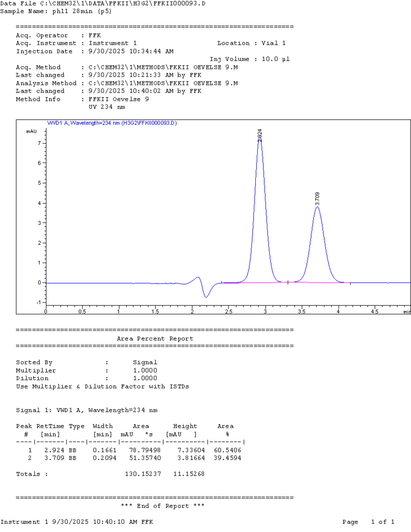Click peak 1 area percent 60.5406
Viewport: 411px width, 532px height.
227,450
